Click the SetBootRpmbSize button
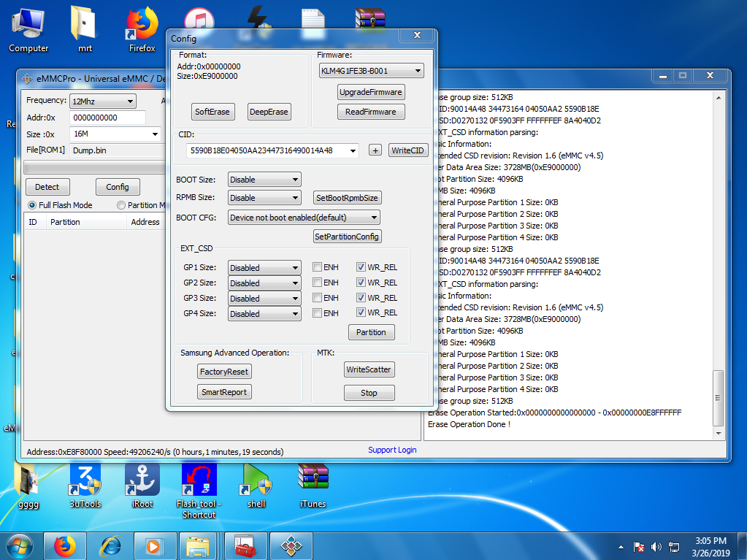This screenshot has height=560, width=747. tap(348, 198)
